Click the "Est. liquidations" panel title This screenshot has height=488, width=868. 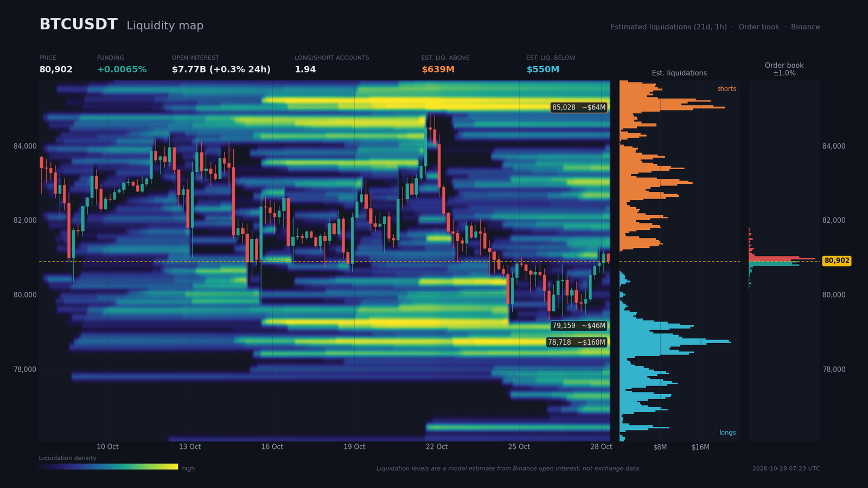pos(679,73)
